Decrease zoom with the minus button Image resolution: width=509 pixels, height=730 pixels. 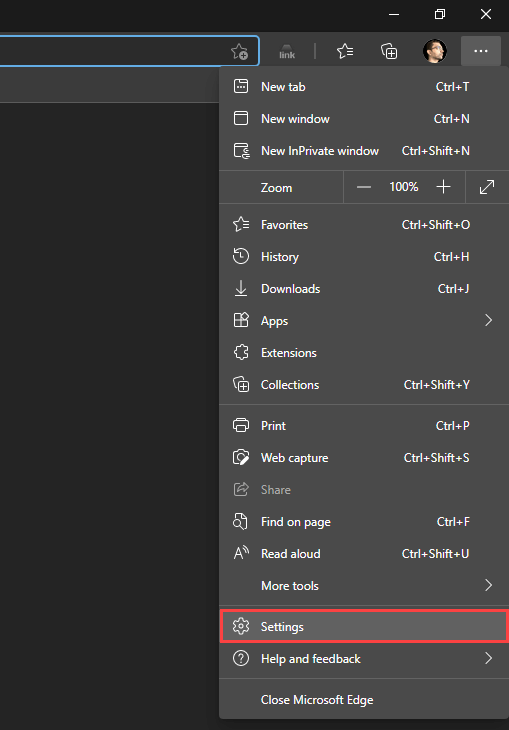coord(364,187)
